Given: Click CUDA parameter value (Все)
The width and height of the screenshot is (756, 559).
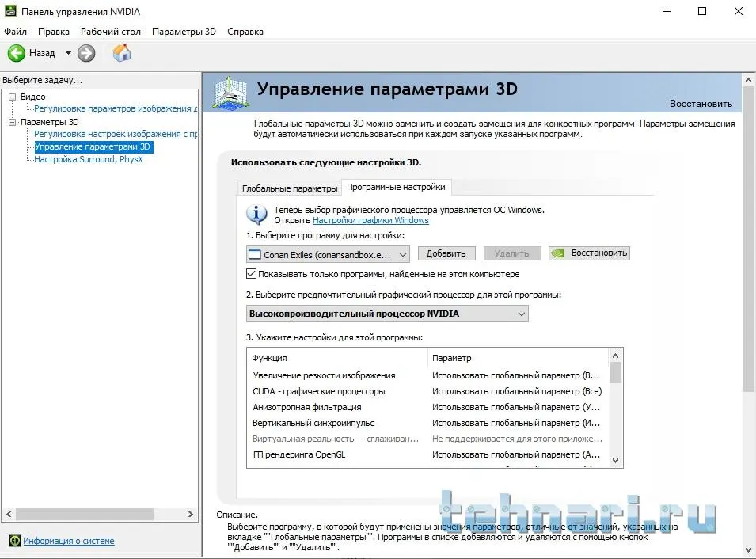Looking at the screenshot, I should pos(517,391).
